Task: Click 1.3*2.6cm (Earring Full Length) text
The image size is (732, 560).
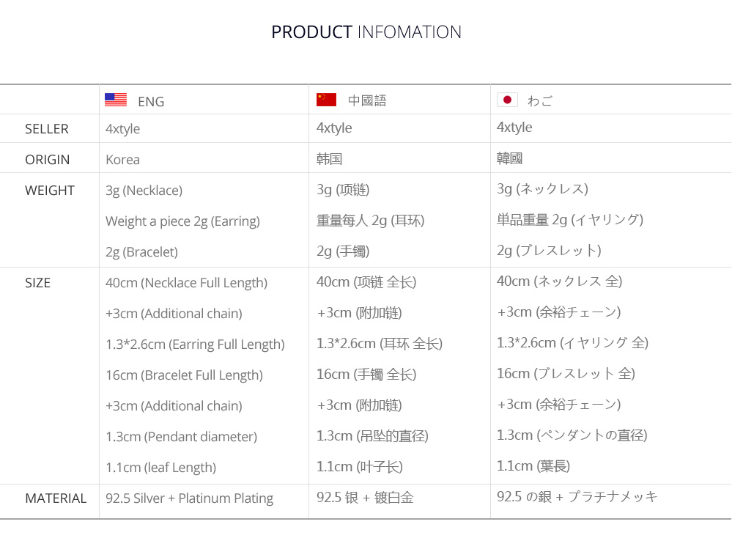Action: [195, 345]
